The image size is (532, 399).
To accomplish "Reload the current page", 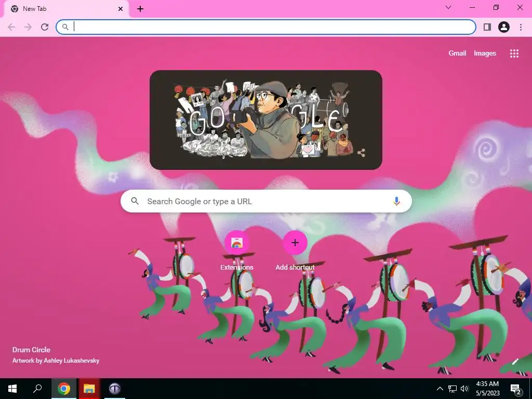I will pyautogui.click(x=45, y=27).
